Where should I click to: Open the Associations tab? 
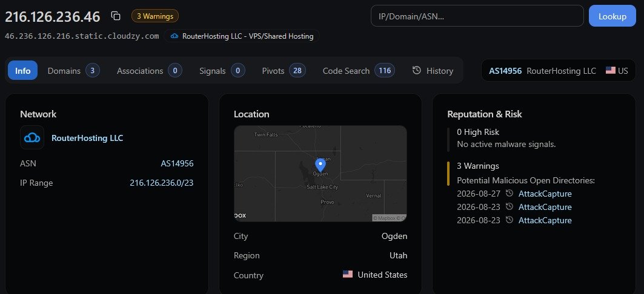(150, 71)
